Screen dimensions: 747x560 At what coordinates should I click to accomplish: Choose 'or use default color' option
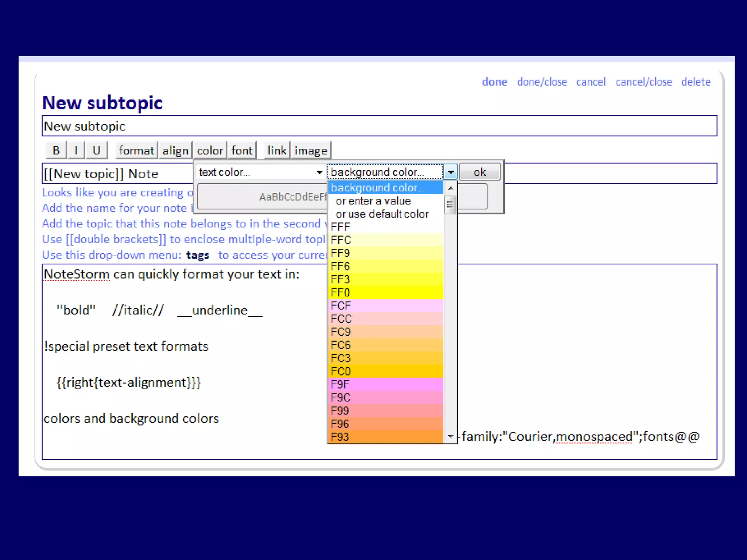click(x=382, y=214)
